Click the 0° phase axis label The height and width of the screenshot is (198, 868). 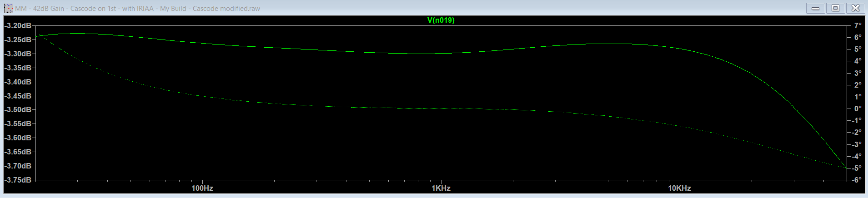(858, 109)
